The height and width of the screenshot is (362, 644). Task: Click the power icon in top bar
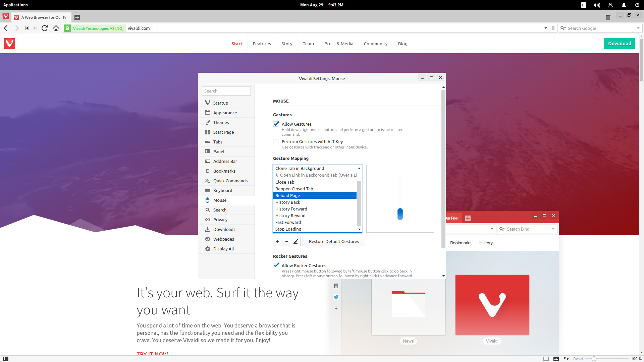(x=637, y=5)
